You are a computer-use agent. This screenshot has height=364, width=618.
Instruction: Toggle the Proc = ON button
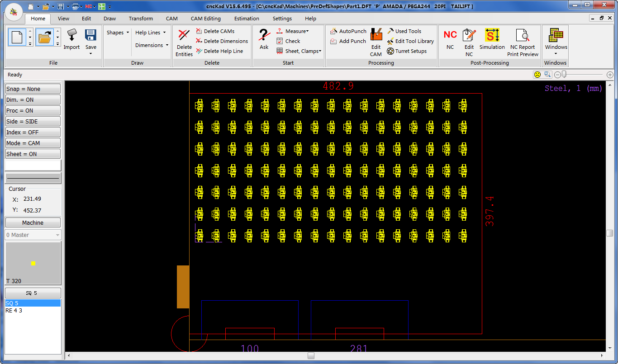[33, 111]
